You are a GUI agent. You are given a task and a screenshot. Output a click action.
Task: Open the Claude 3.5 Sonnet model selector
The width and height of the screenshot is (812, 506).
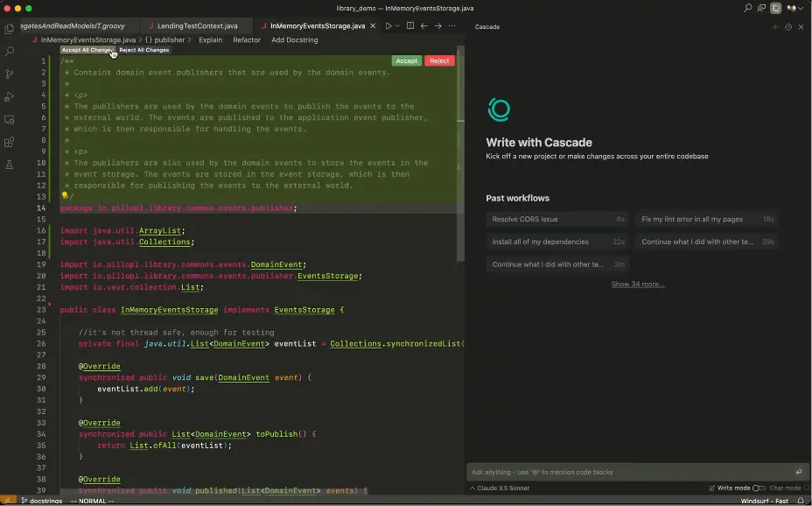coord(500,488)
